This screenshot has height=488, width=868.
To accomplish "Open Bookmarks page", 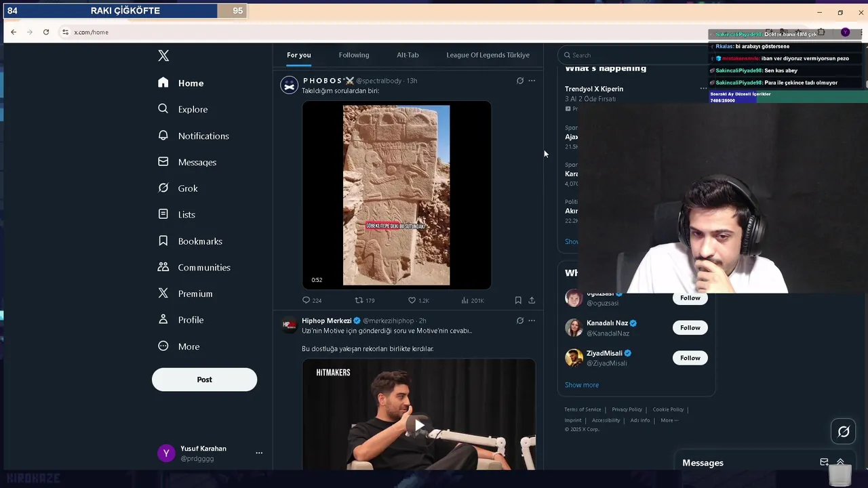I will tap(190, 241).
